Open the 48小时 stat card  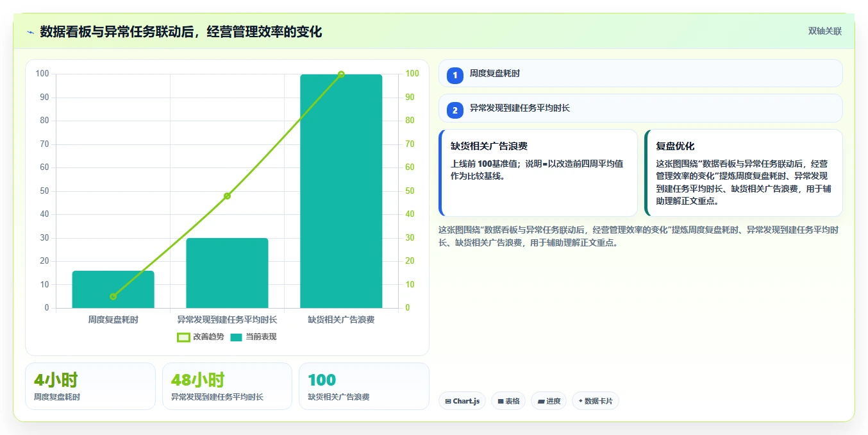click(x=227, y=386)
